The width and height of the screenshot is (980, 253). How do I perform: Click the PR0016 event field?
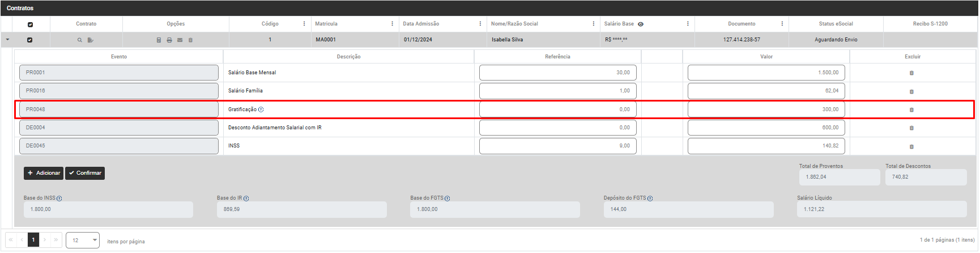pos(119,91)
